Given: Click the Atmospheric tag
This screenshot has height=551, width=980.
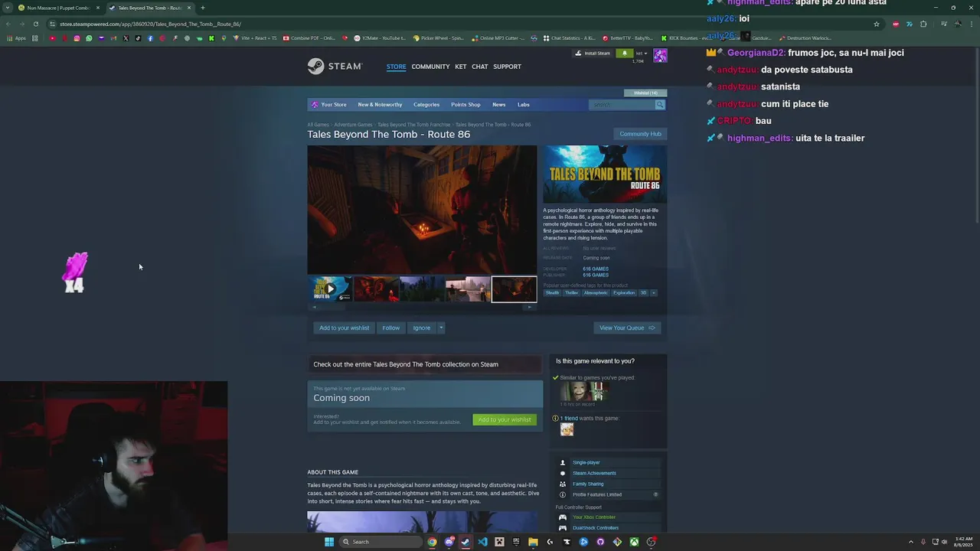Looking at the screenshot, I should [x=596, y=292].
